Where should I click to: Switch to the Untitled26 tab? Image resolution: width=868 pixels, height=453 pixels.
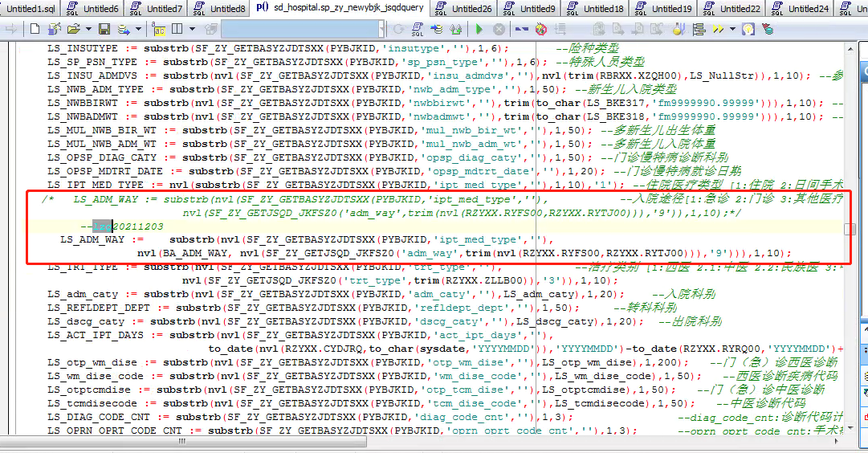(463, 8)
